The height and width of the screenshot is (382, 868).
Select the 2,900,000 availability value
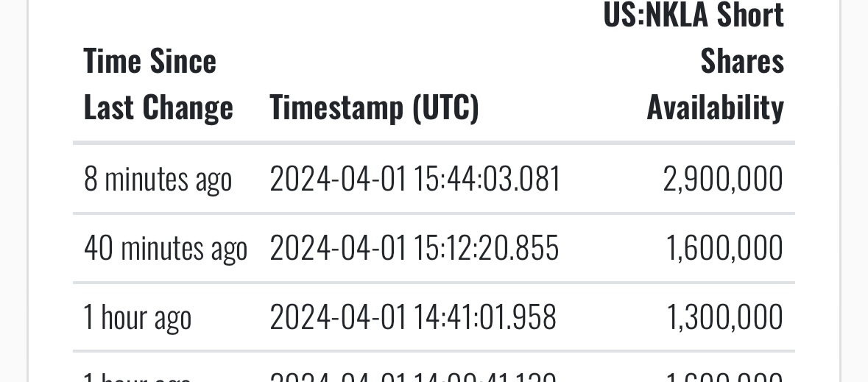723,180
